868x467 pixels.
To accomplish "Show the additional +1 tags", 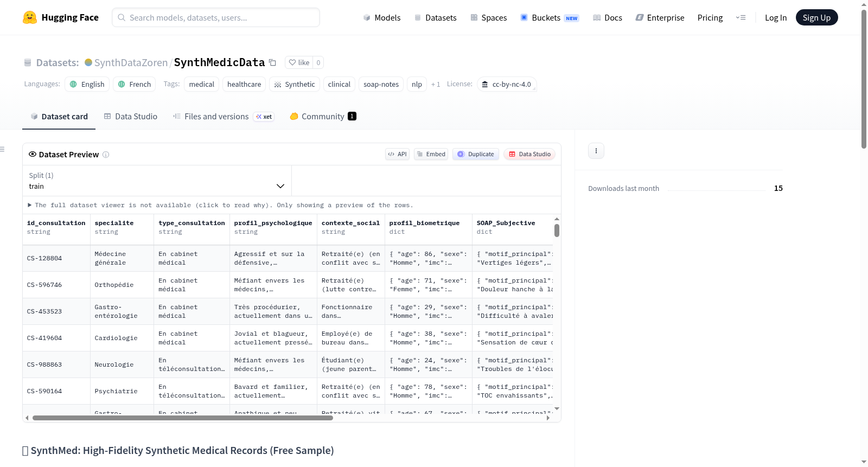I will [x=436, y=84].
